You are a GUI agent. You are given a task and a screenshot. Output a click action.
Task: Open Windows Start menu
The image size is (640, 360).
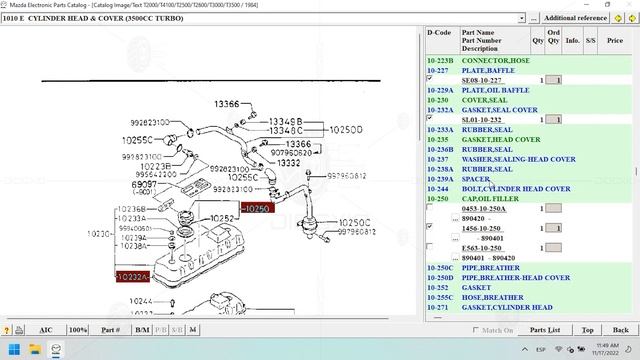tap(14, 349)
